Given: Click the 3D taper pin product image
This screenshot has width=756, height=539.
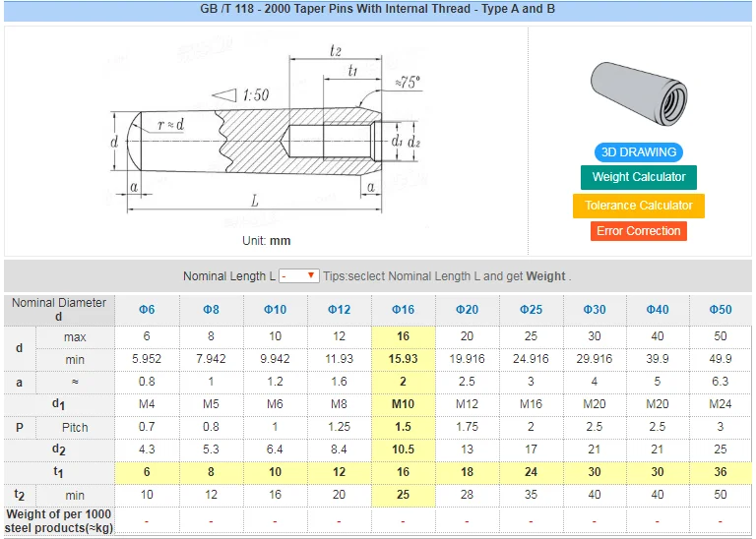Looking at the screenshot, I should pos(640,91).
